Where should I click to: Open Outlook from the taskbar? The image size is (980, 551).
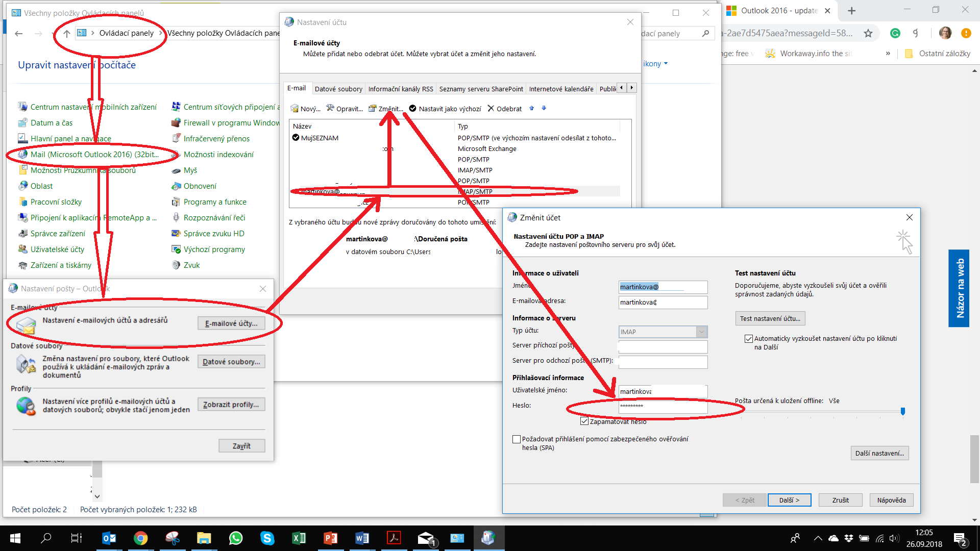(109, 538)
